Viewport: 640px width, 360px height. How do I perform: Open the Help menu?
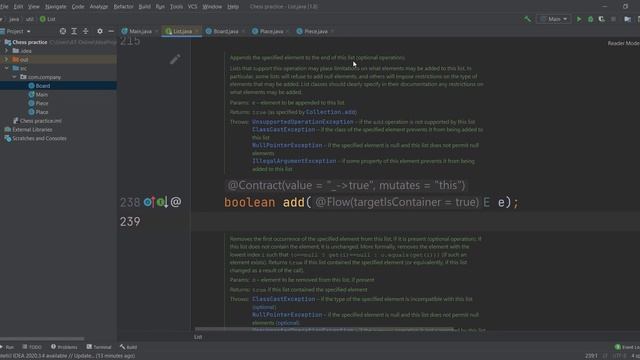click(233, 7)
